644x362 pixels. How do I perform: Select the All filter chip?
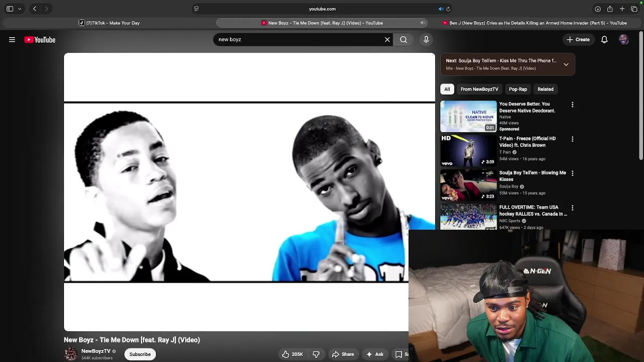point(447,89)
